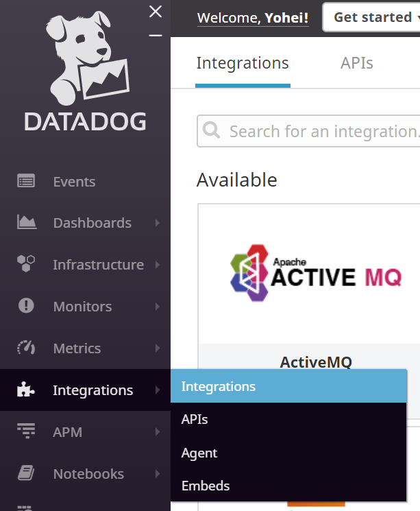This screenshot has height=511, width=420.
Task: Switch to the APIs tab
Action: click(356, 63)
